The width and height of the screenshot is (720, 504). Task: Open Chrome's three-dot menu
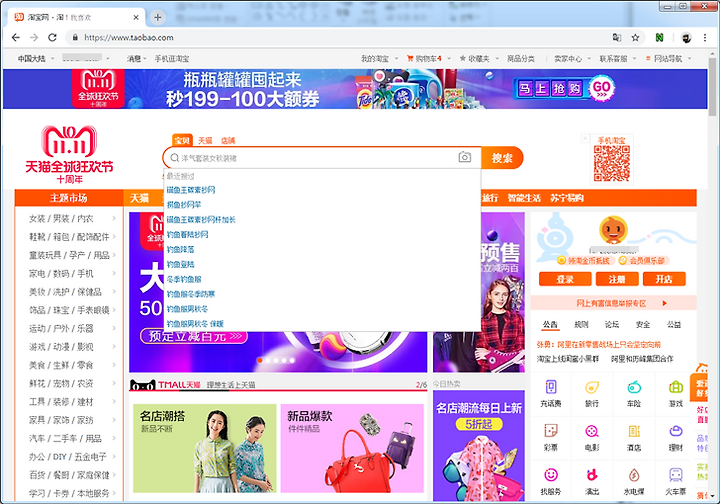[705, 38]
